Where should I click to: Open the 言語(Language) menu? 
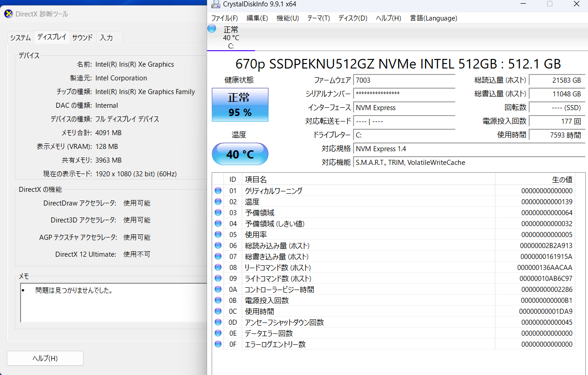coord(433,18)
